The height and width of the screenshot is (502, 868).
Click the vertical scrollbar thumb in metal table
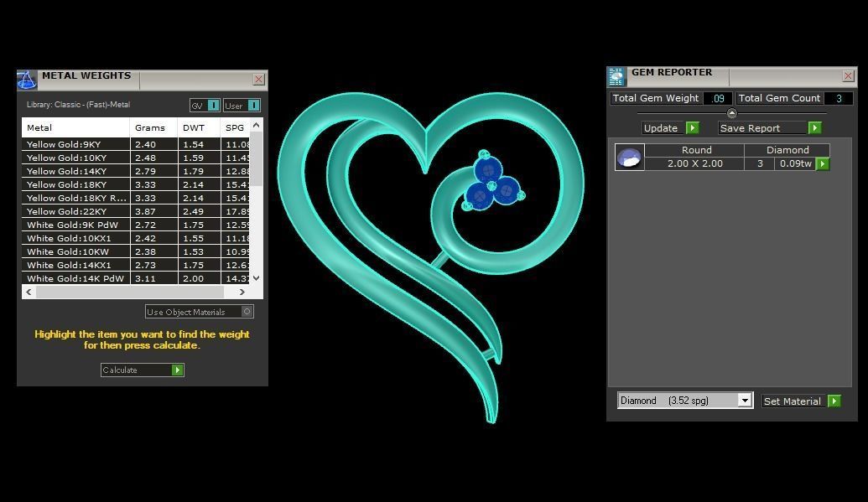[x=256, y=158]
